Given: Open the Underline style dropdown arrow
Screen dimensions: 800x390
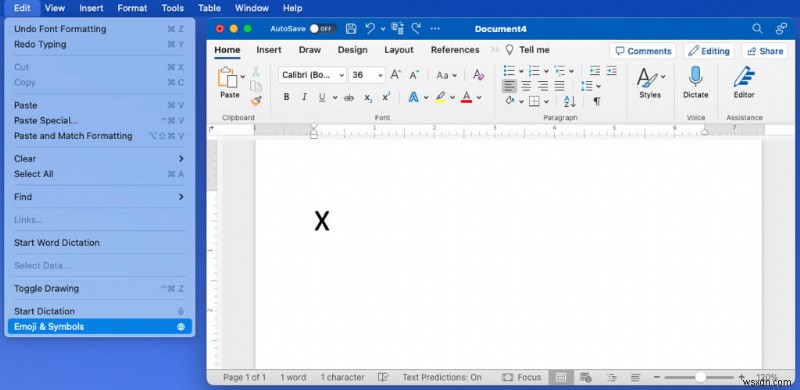Looking at the screenshot, I should tap(335, 97).
